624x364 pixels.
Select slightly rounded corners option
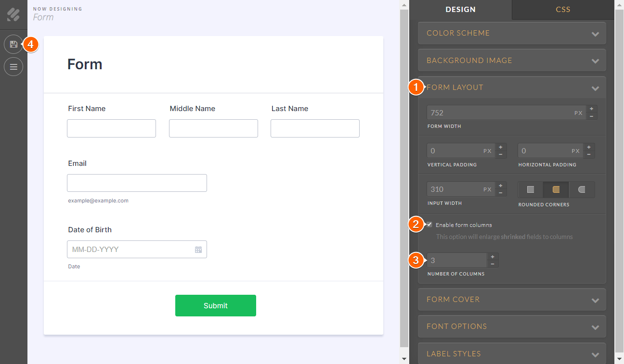[x=556, y=189]
